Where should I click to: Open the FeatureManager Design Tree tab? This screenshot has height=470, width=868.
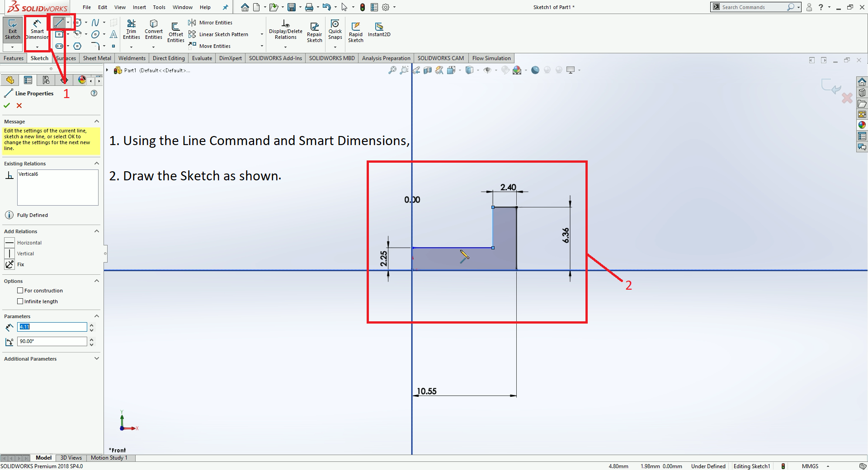tap(10, 80)
